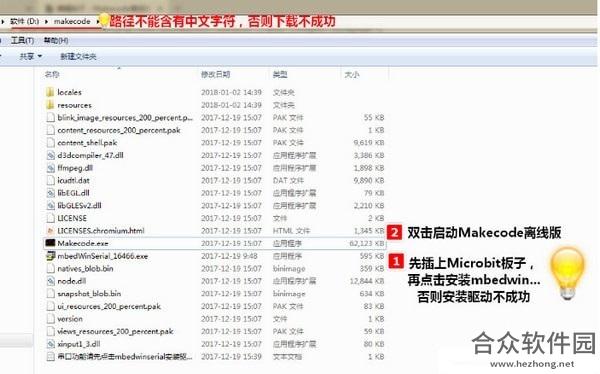Click the node.dll file icon
600x374 pixels.
pos(50,281)
